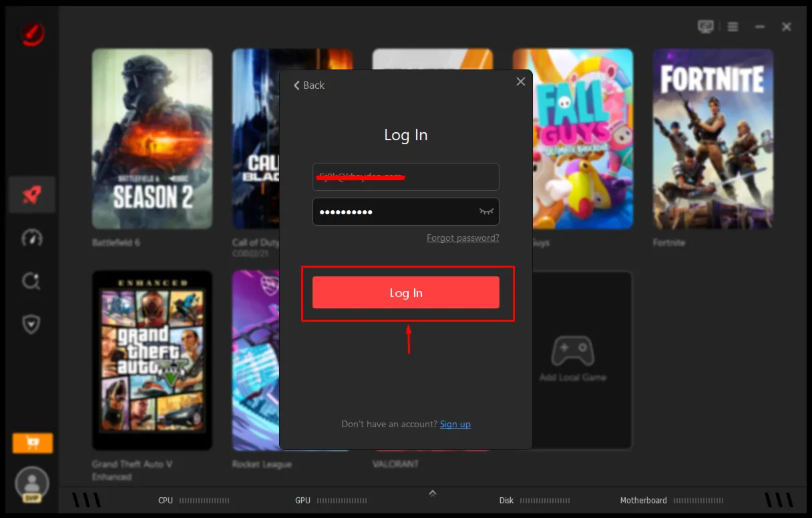Click into the email input field
The image size is (812, 518).
click(405, 177)
